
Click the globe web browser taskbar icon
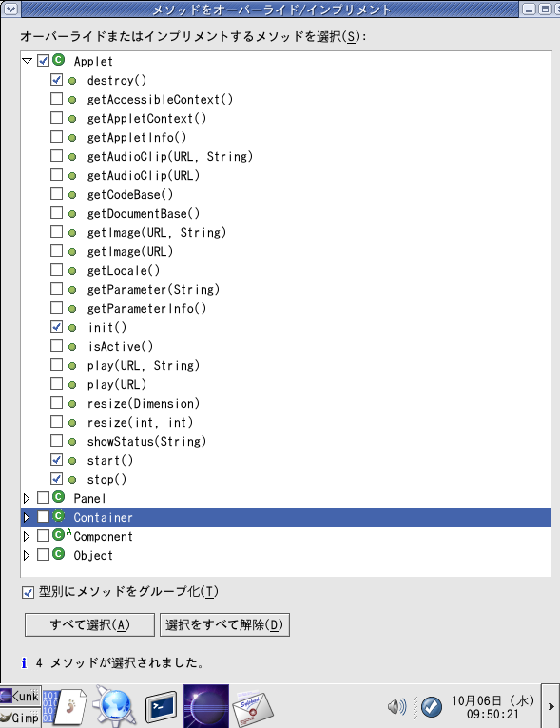tap(114, 706)
